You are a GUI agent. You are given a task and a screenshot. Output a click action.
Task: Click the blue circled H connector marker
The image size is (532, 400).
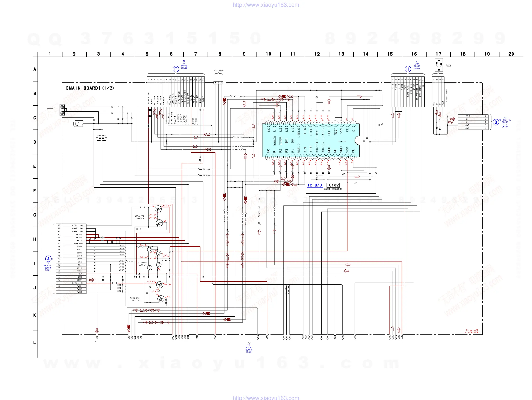point(408,69)
